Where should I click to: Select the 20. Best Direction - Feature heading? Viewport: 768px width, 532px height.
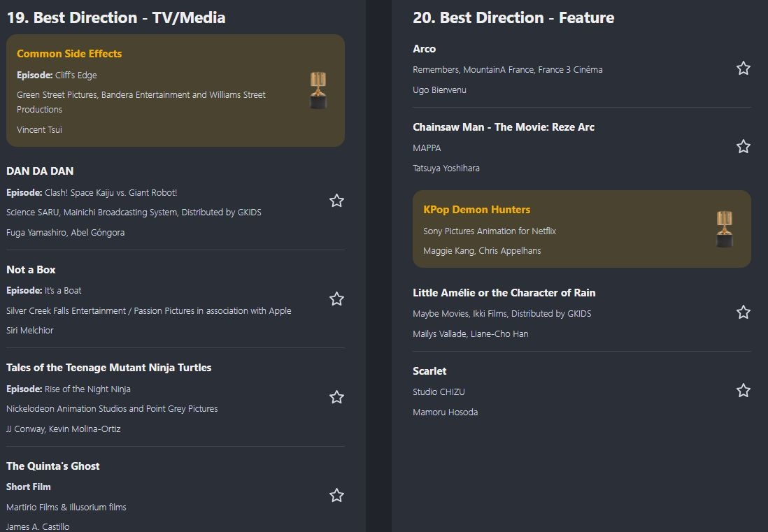pos(513,17)
